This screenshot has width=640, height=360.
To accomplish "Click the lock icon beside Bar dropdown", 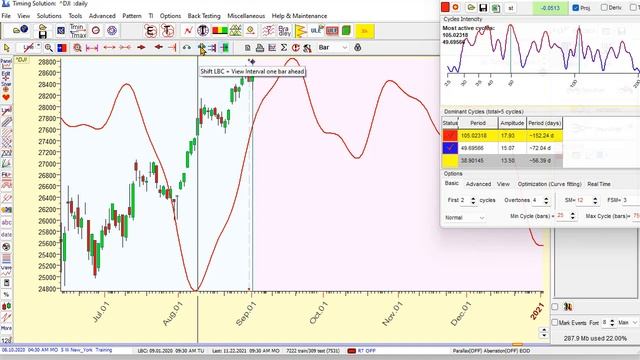I will tap(358, 48).
